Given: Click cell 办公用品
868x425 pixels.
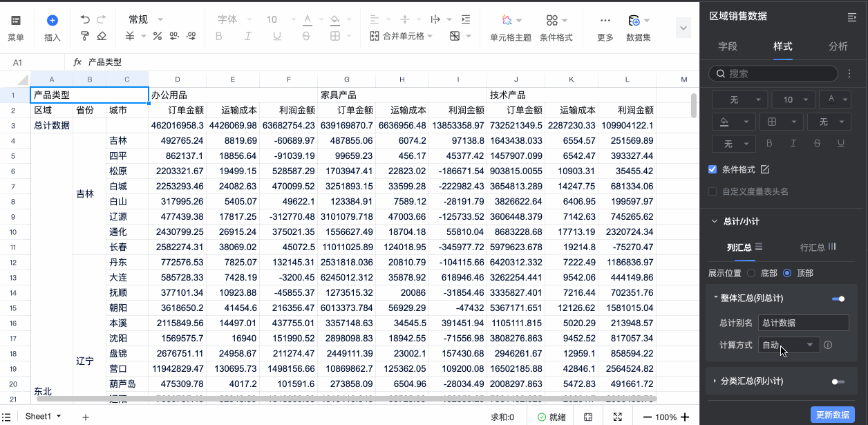Looking at the screenshot, I should (233, 95).
